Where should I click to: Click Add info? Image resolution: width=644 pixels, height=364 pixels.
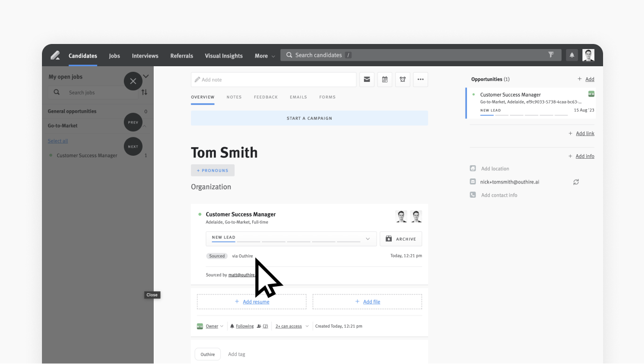tap(582, 156)
